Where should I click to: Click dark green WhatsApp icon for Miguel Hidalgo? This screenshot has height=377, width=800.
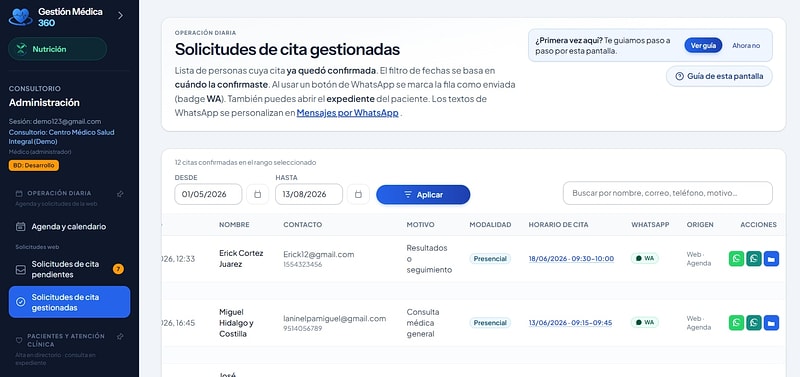pos(754,322)
